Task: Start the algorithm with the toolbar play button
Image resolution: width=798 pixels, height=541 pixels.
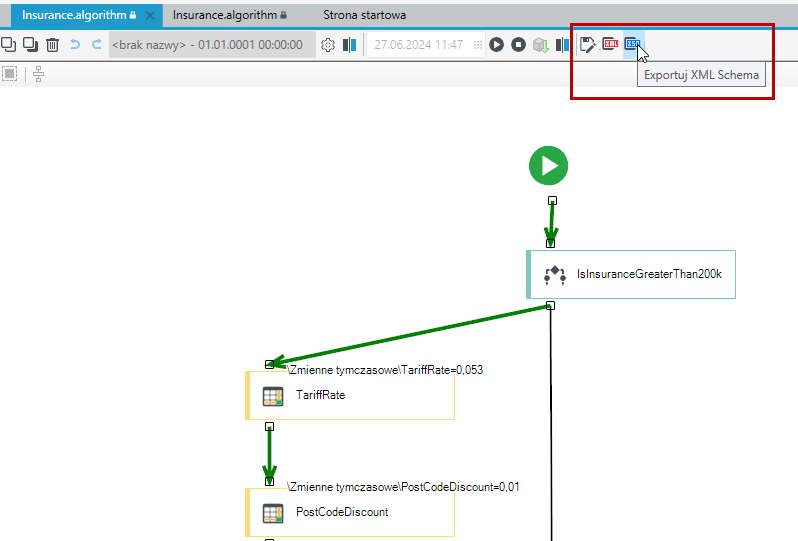Action: (497, 45)
